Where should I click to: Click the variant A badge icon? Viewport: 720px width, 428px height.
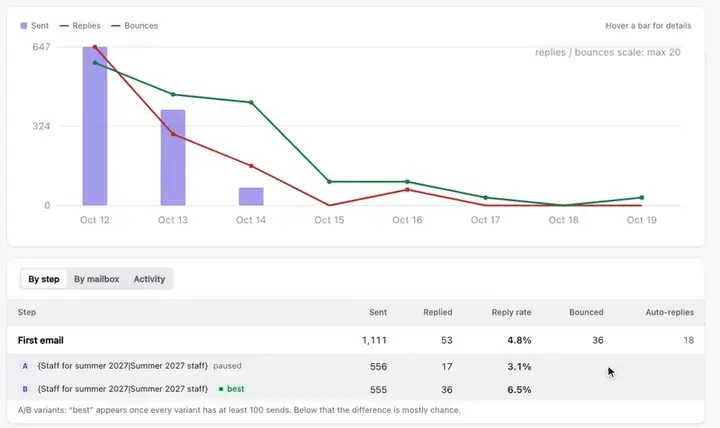click(25, 366)
